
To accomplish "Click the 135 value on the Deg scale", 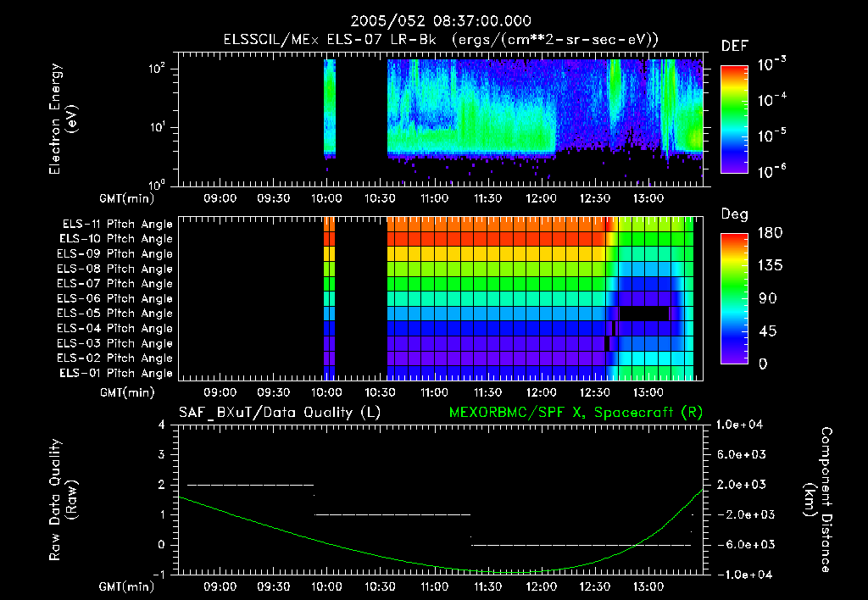I will [770, 266].
